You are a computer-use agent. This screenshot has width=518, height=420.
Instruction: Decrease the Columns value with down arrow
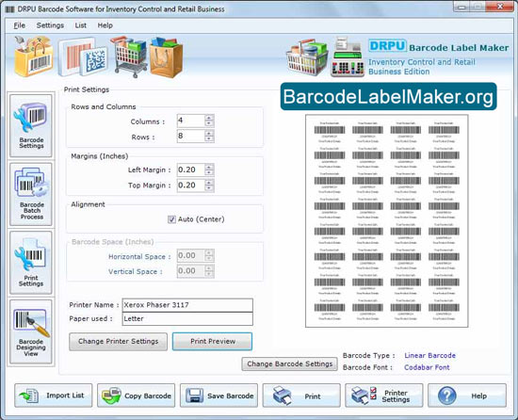pos(209,123)
